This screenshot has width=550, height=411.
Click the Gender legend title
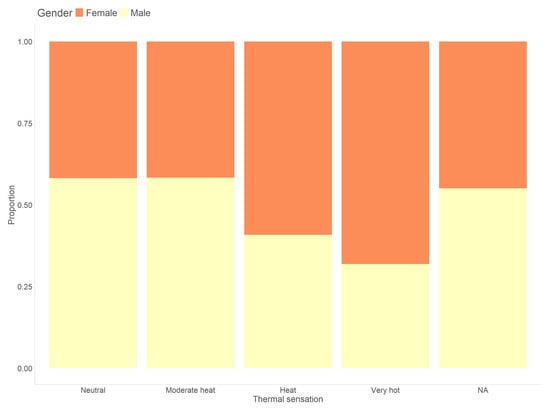pyautogui.click(x=55, y=13)
